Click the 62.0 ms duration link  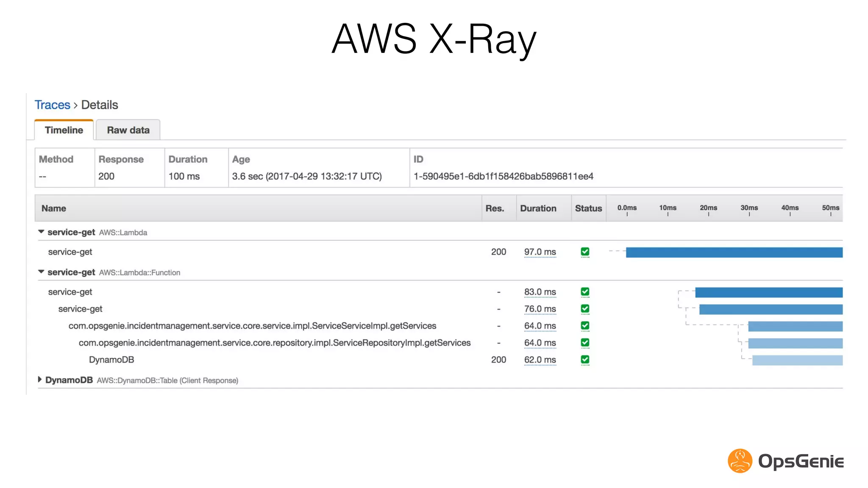click(x=540, y=360)
